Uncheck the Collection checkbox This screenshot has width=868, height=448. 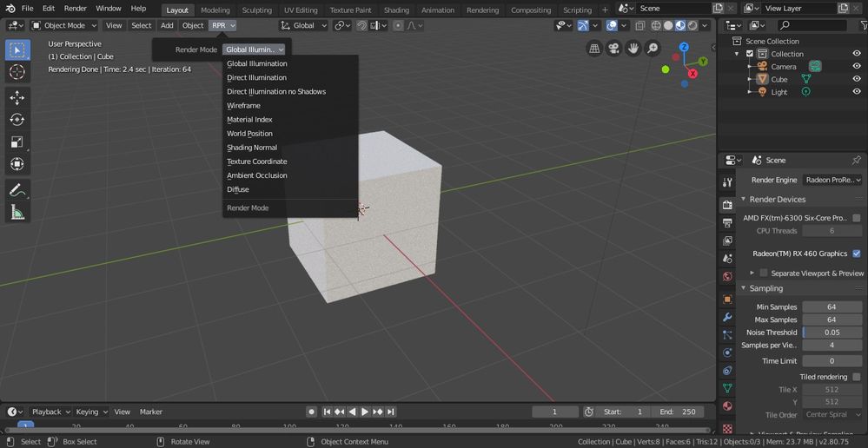click(x=750, y=54)
